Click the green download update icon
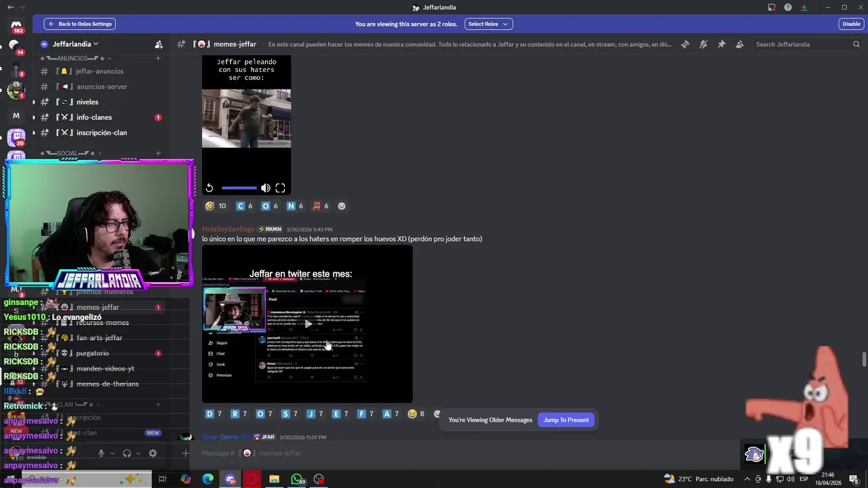 [x=804, y=7]
